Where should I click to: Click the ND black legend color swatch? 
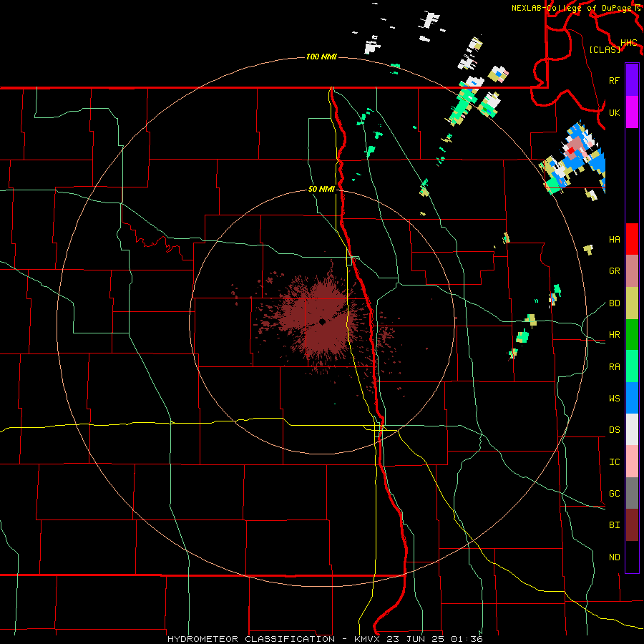pyautogui.click(x=632, y=557)
